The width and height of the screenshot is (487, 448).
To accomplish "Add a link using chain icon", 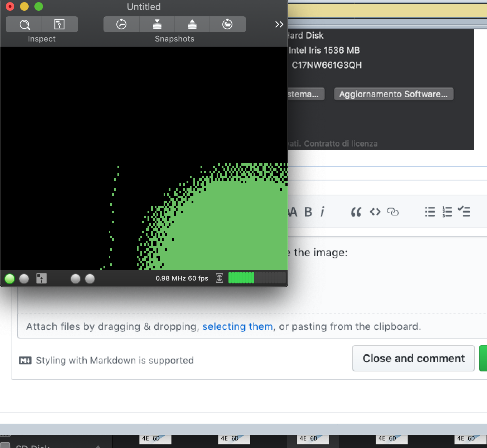I will click(393, 212).
